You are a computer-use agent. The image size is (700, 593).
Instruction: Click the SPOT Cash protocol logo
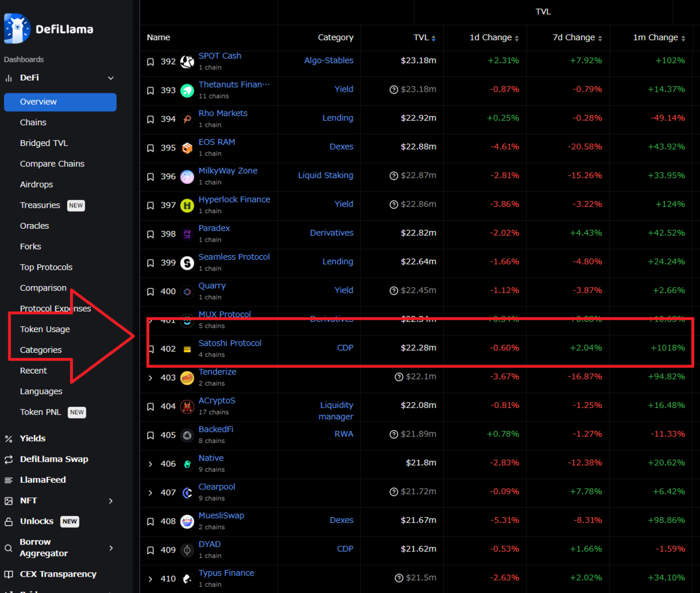click(187, 61)
